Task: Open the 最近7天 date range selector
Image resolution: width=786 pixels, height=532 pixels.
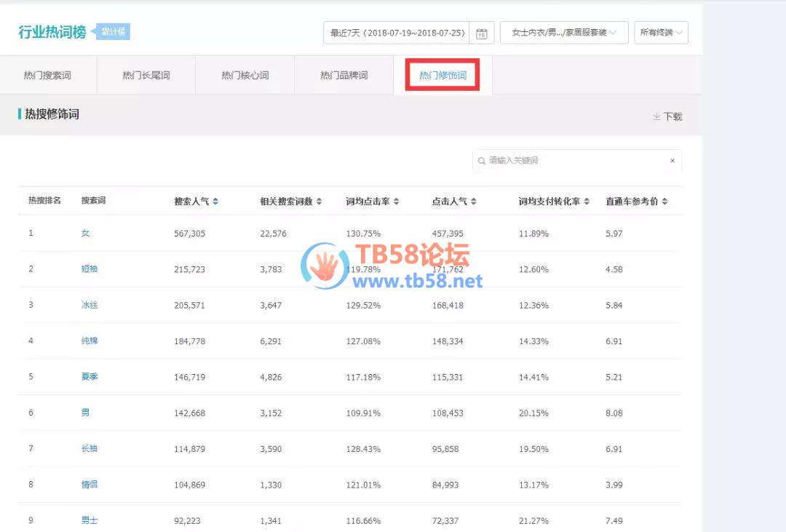Action: tap(397, 33)
